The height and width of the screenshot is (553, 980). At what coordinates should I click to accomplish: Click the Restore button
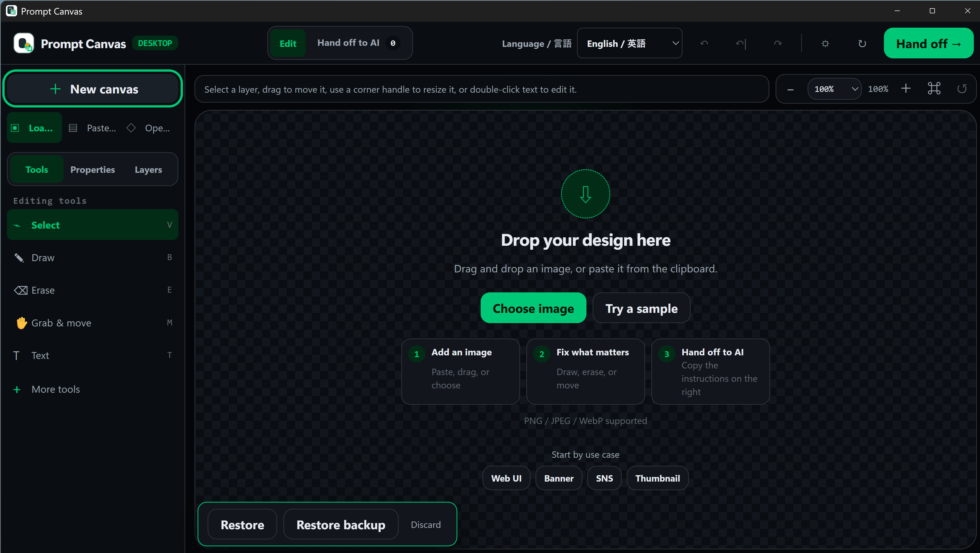click(x=242, y=525)
